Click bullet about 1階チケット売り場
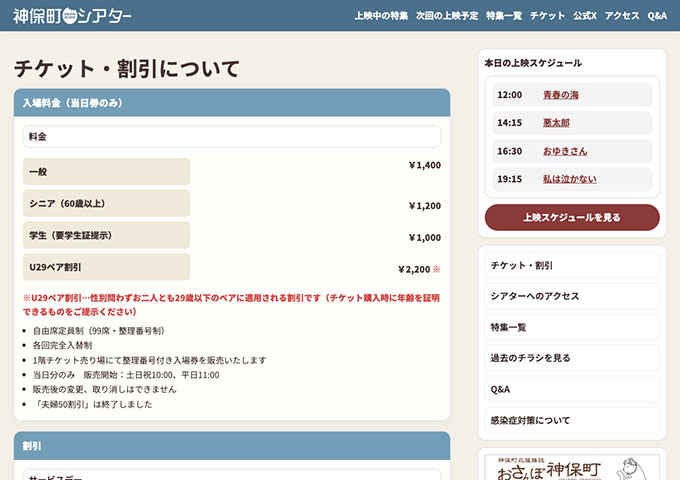Image resolution: width=680 pixels, height=480 pixels. click(x=149, y=360)
